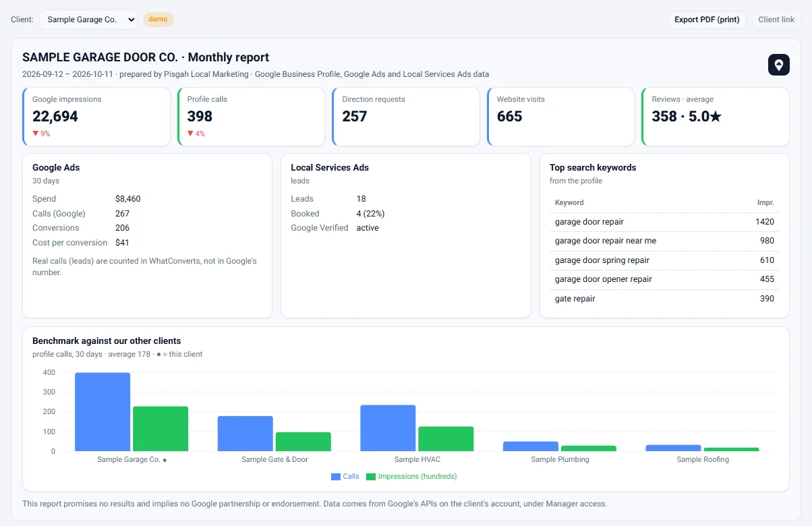Click the Keyword column header
Screen dimensions: 812x526
(x=569, y=202)
